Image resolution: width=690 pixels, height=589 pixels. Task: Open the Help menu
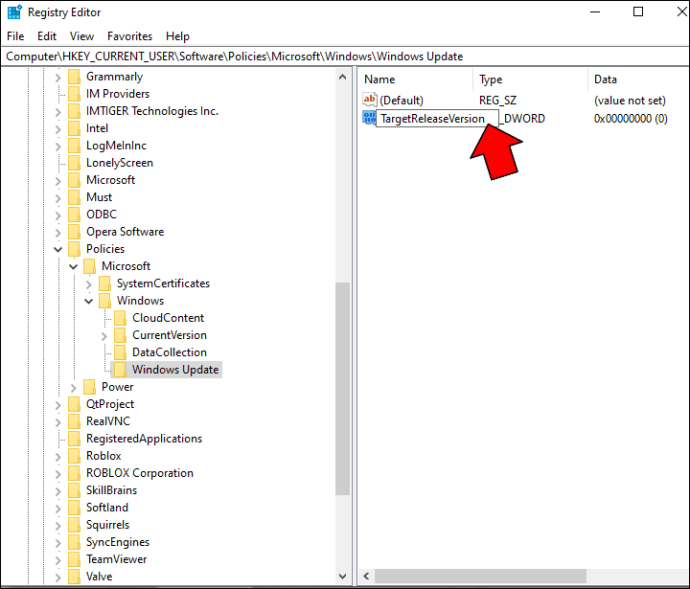pos(178,36)
